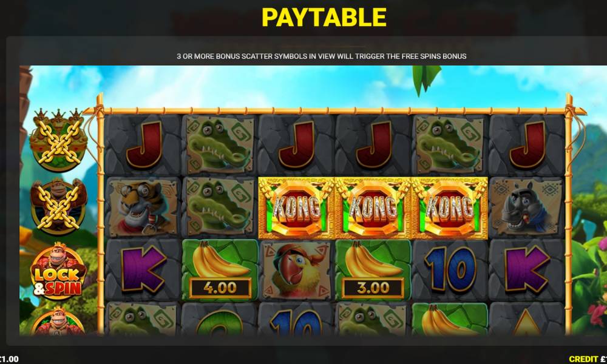Click the blue 10 symbol in third row

(449, 269)
